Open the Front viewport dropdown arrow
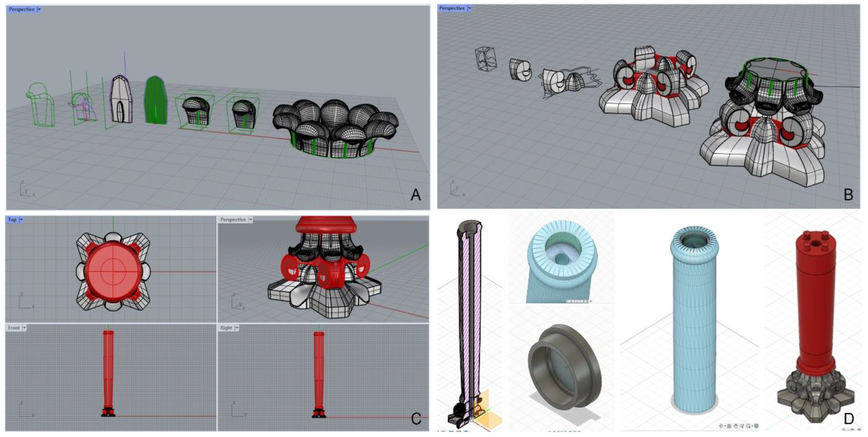This screenshot has width=868, height=437. 24,328
